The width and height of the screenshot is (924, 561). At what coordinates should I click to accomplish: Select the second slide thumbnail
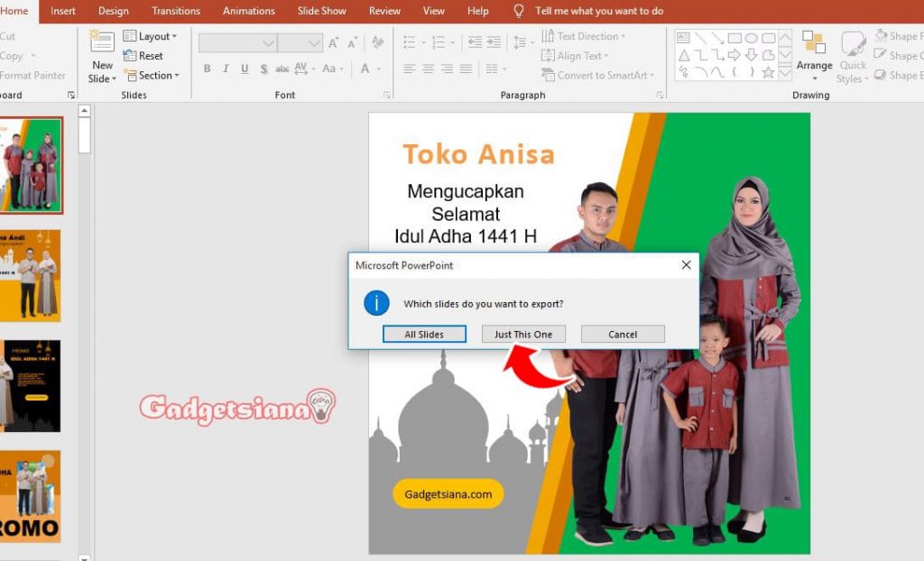32,275
